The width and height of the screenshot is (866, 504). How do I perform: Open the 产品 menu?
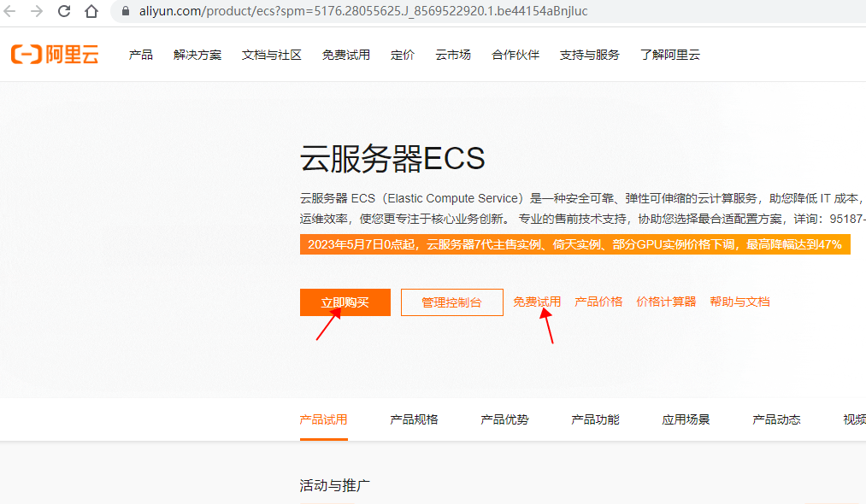click(x=141, y=55)
